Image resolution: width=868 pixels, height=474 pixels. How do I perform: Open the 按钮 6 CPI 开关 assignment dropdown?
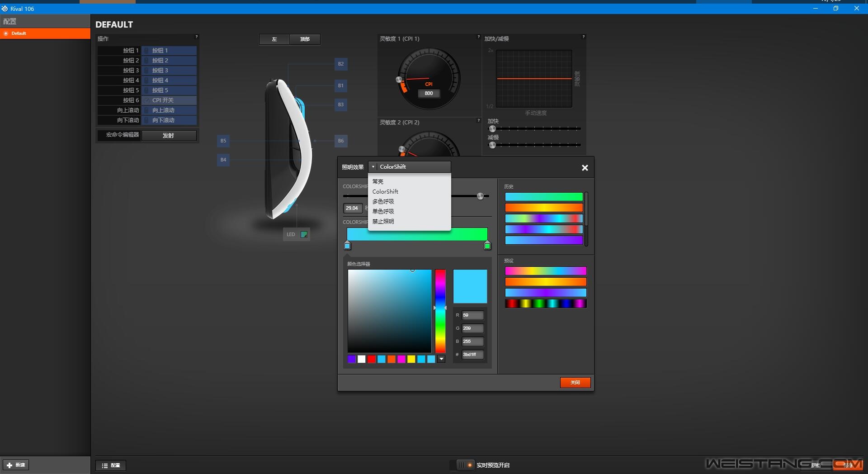tap(169, 100)
